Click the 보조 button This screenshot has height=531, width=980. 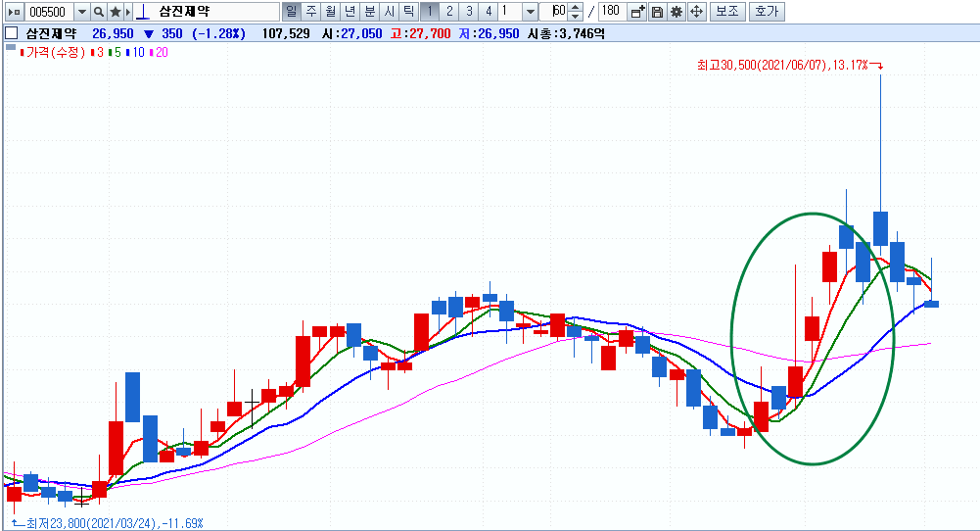(x=727, y=11)
